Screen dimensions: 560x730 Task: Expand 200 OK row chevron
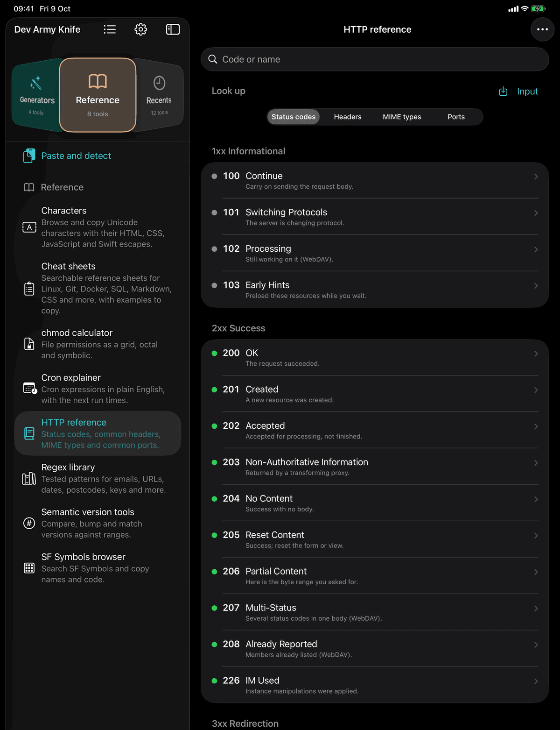click(536, 354)
